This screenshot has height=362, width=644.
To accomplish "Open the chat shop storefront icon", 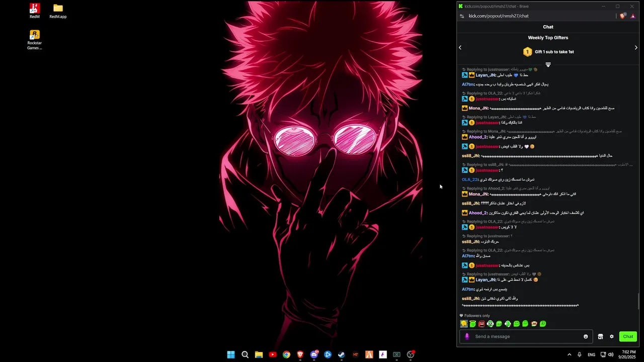I will [600, 336].
